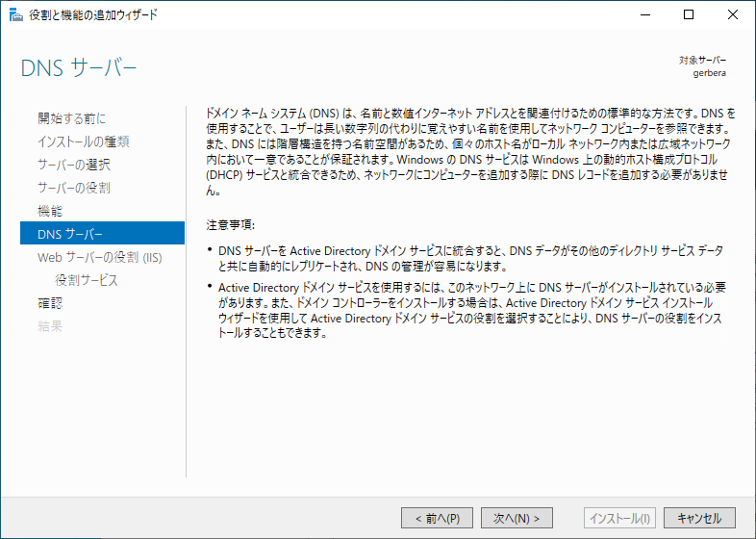The image size is (756, 539).
Task: Click the wizard icon in the title bar
Action: tap(16, 15)
